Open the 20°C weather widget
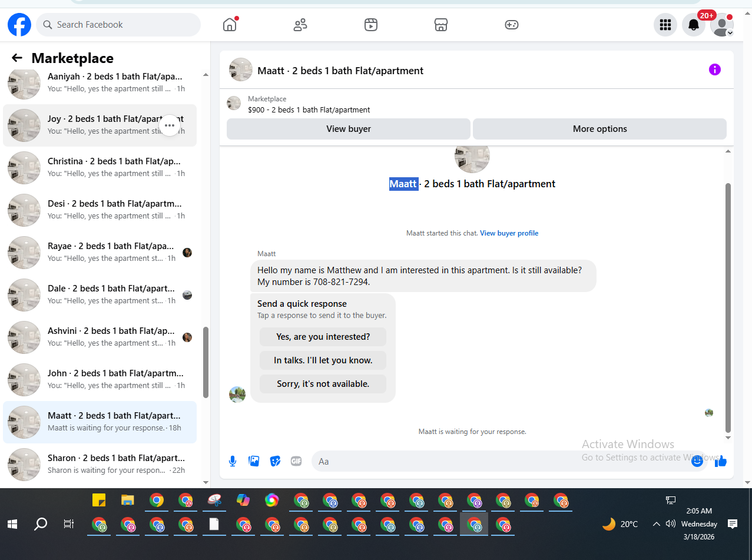The image size is (752, 560). tap(620, 523)
